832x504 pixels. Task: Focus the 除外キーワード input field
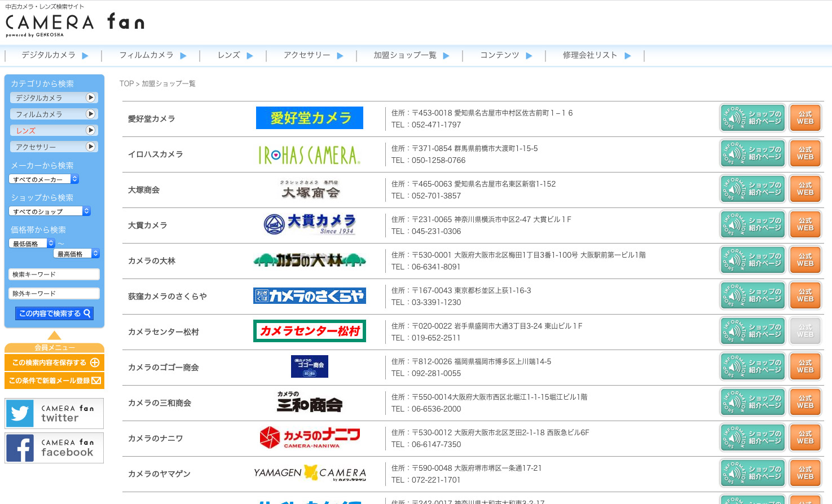54,294
